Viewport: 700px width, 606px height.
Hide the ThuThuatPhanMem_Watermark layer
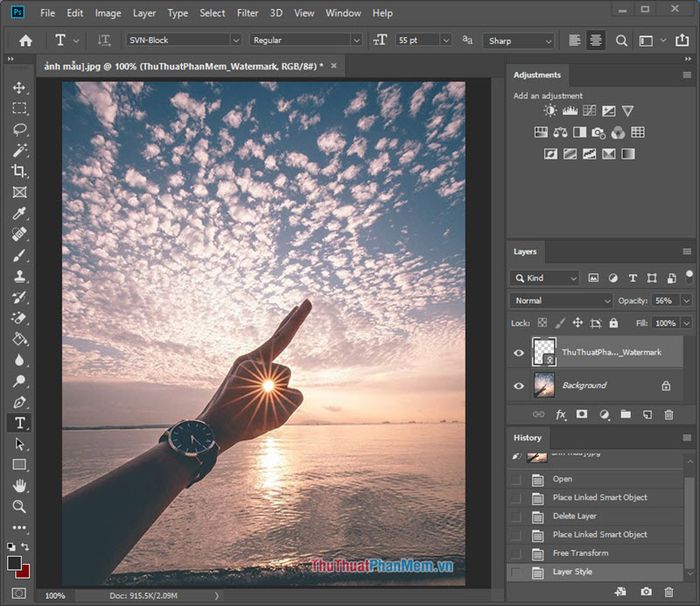518,353
